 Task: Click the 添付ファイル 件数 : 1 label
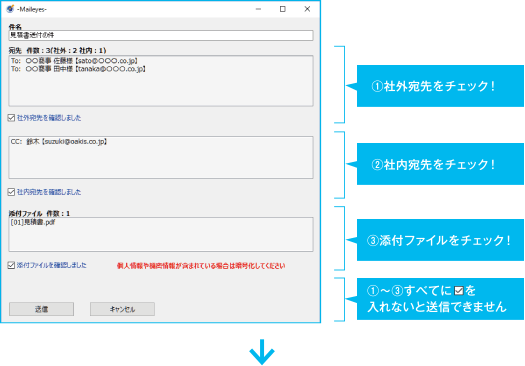[x=39, y=213]
